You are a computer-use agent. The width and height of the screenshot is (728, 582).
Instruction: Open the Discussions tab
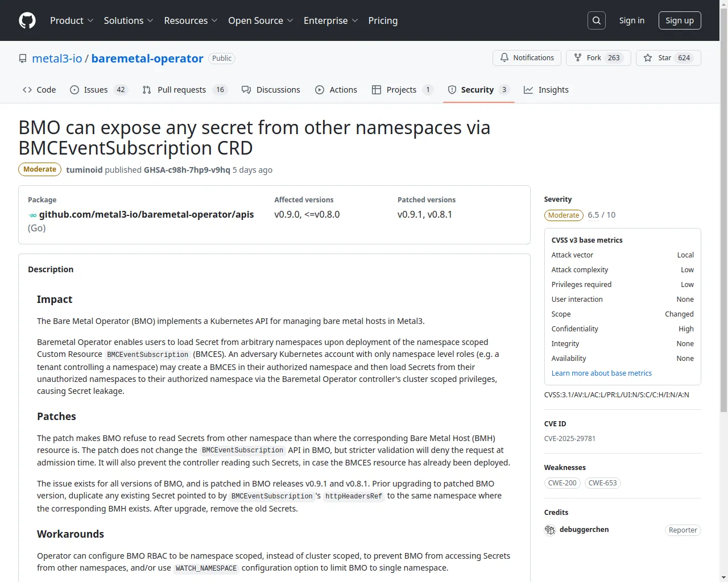pos(271,90)
